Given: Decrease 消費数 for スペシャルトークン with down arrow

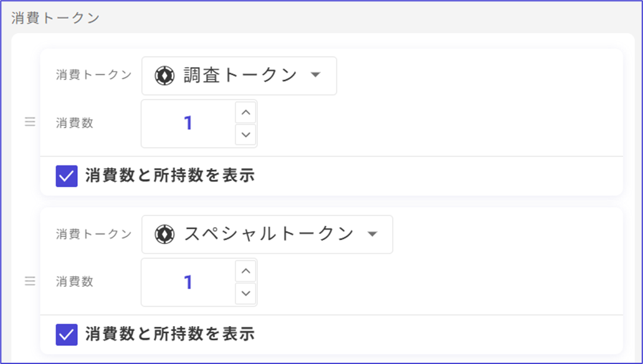Looking at the screenshot, I should pos(246,293).
